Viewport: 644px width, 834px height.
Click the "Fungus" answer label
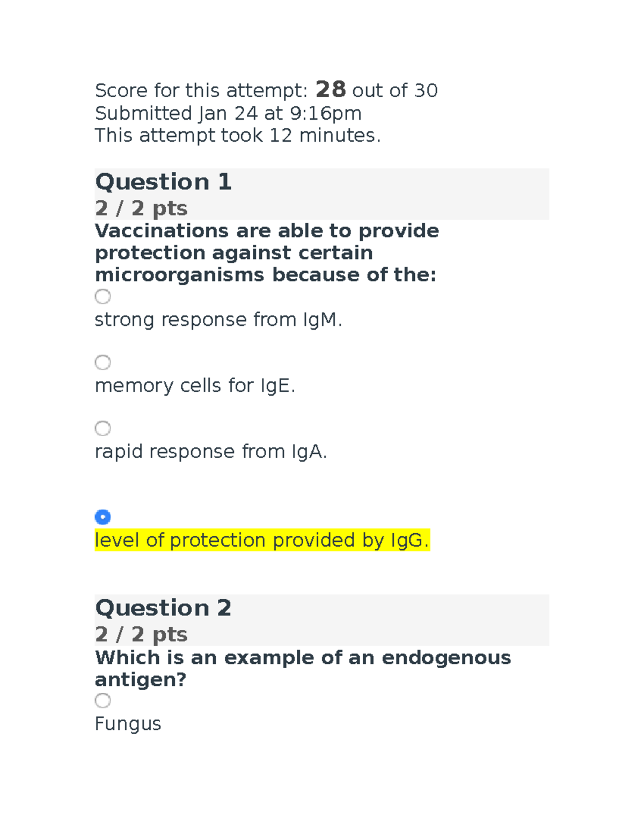(128, 724)
